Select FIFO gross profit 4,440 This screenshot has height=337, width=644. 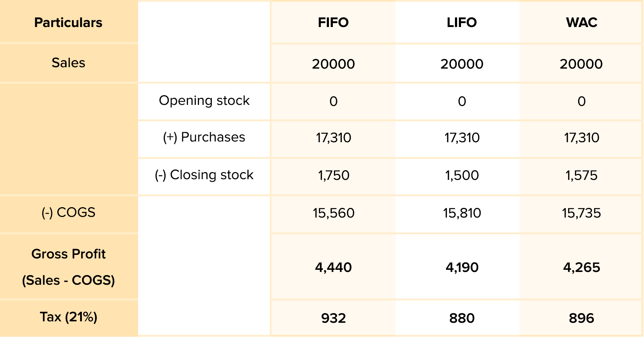(334, 267)
